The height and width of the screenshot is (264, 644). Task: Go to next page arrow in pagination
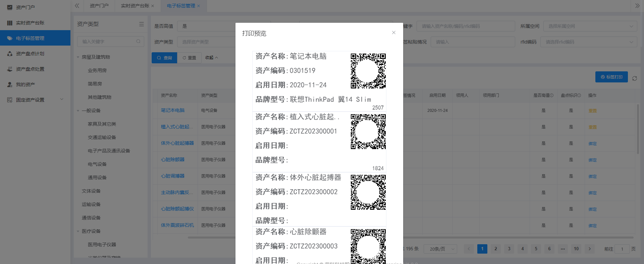coord(589,249)
